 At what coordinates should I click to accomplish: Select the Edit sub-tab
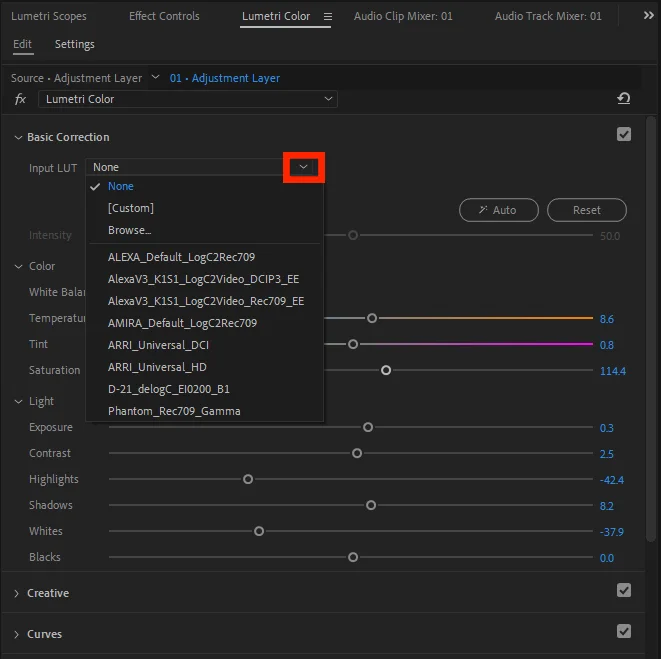(22, 44)
